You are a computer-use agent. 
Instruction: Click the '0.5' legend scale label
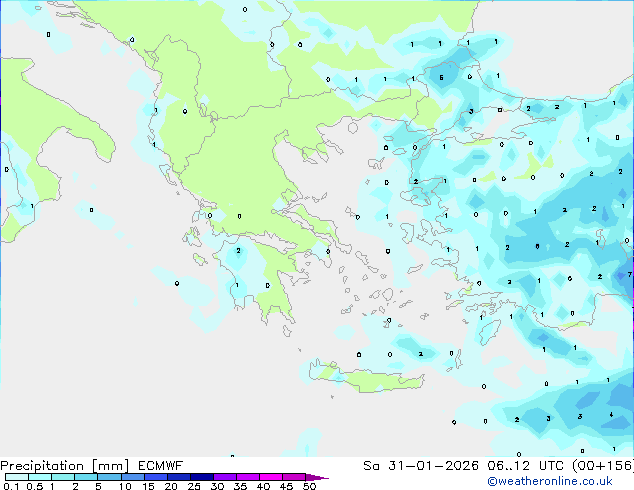coord(34,486)
